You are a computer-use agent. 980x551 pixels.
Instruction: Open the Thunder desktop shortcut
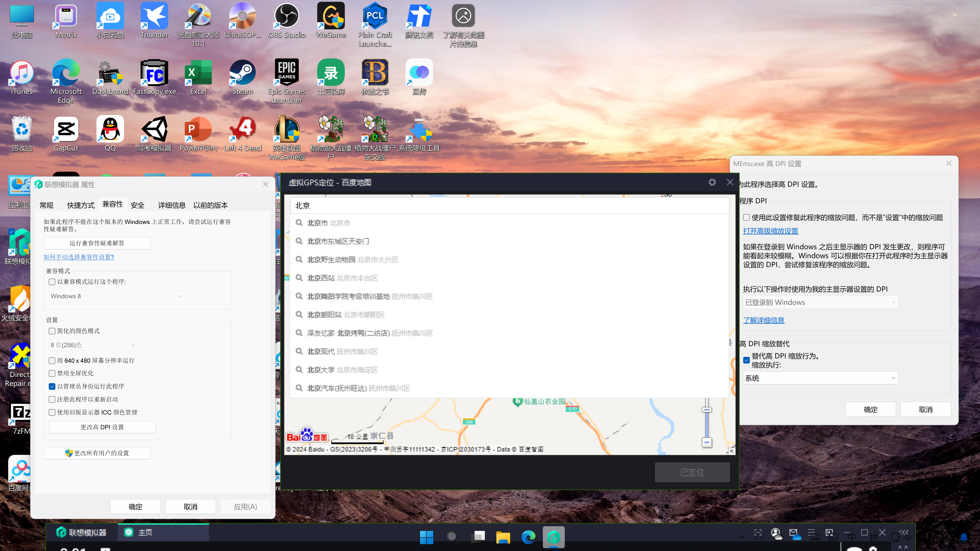154,21
